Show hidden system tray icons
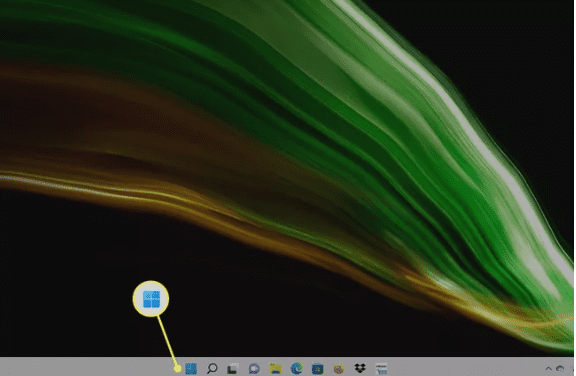576x376 pixels. (548, 368)
